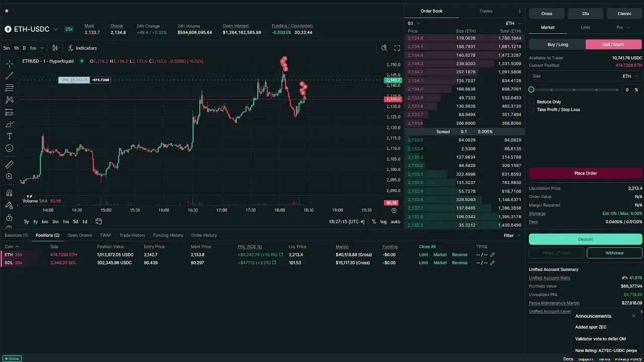The image size is (644, 362).
Task: Open the candlestick chart style selector
Action: 55,48
